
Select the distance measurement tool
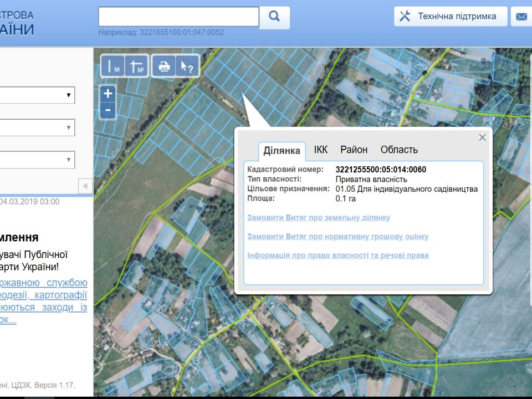coord(113,66)
